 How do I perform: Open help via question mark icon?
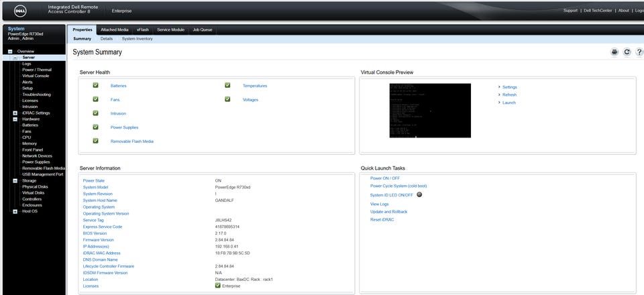point(639,52)
